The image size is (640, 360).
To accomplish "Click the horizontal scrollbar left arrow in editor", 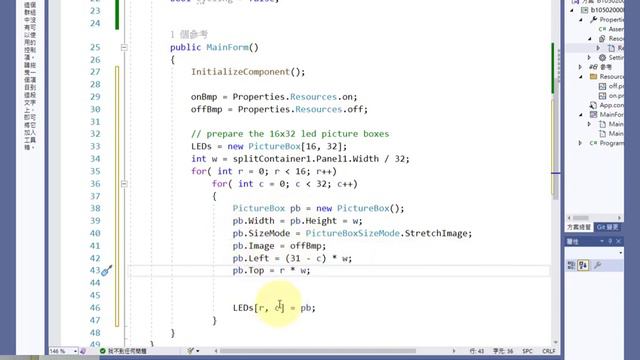I will [216, 351].
